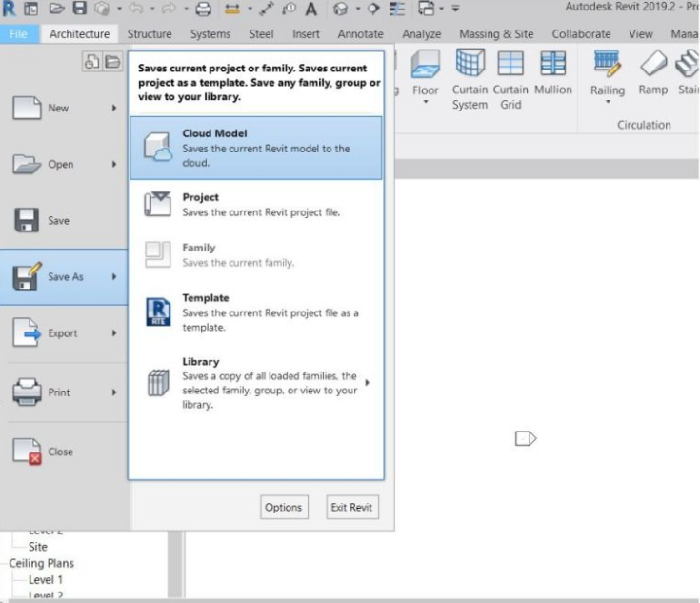Show Recent Documents icon in File menu
Screen dimensions: 700x603
pos(92,62)
